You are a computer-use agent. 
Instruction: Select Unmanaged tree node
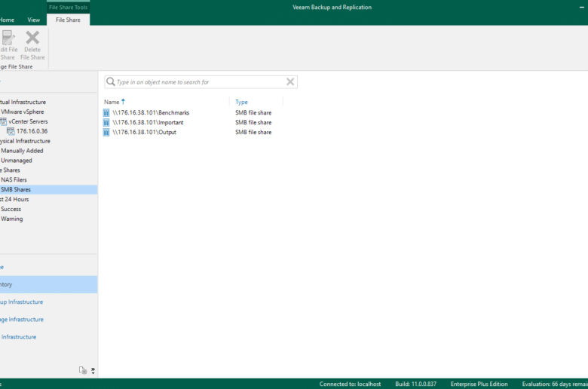[x=16, y=161]
